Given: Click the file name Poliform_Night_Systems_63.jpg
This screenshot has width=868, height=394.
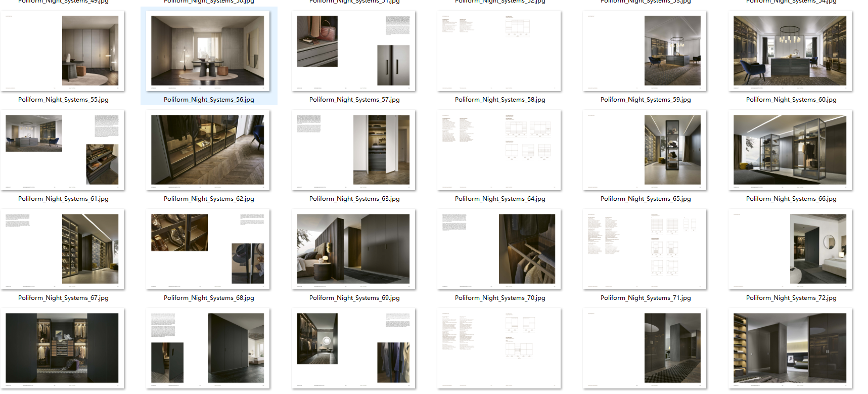Looking at the screenshot, I should coord(354,199).
